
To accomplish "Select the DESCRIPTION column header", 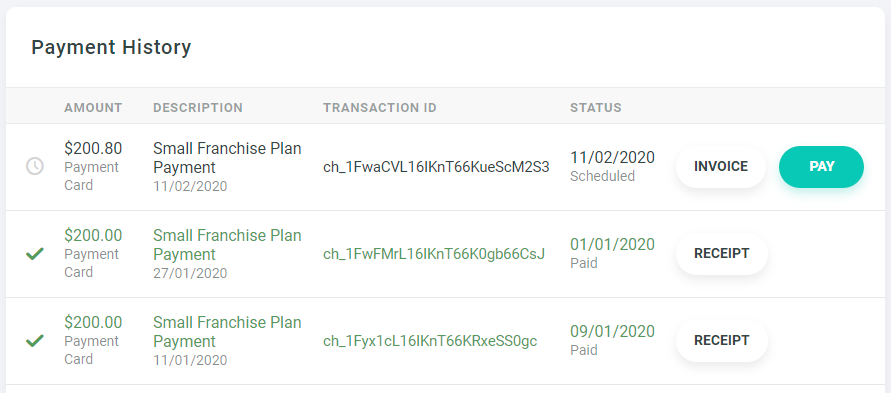I will [198, 107].
